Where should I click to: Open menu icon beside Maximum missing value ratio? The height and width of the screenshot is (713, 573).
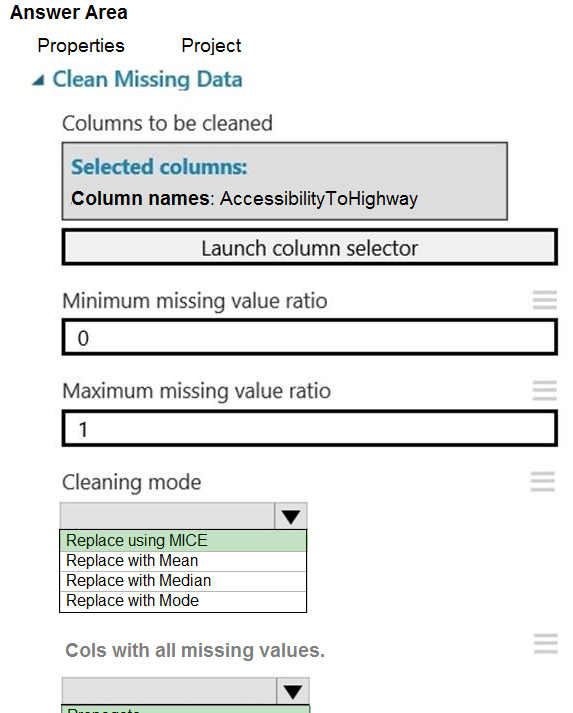point(545,391)
